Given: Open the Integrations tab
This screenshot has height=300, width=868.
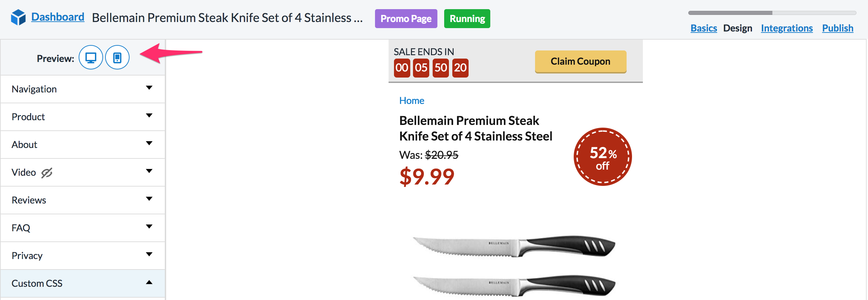Looking at the screenshot, I should pos(787,28).
